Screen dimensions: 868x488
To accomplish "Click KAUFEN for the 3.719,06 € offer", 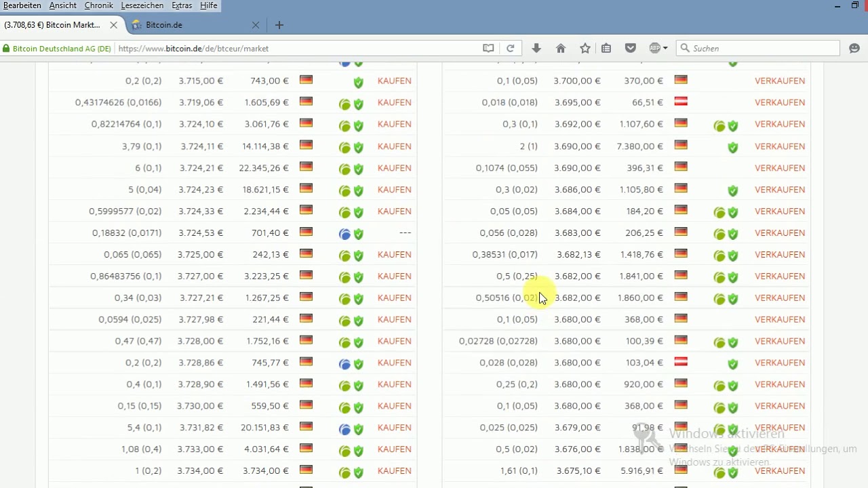I will coord(395,102).
